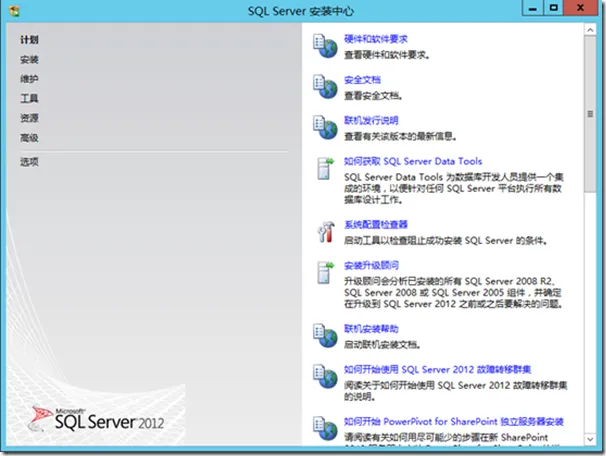Image resolution: width=606 pixels, height=456 pixels.
Task: Maximize the SQL Server 安装中心 window
Action: (x=553, y=8)
